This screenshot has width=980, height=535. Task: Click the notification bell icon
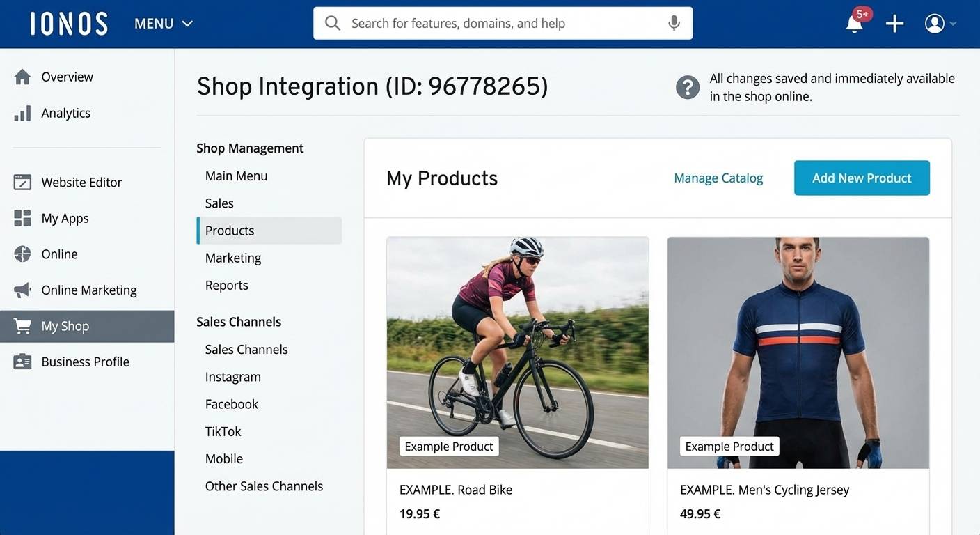854,24
